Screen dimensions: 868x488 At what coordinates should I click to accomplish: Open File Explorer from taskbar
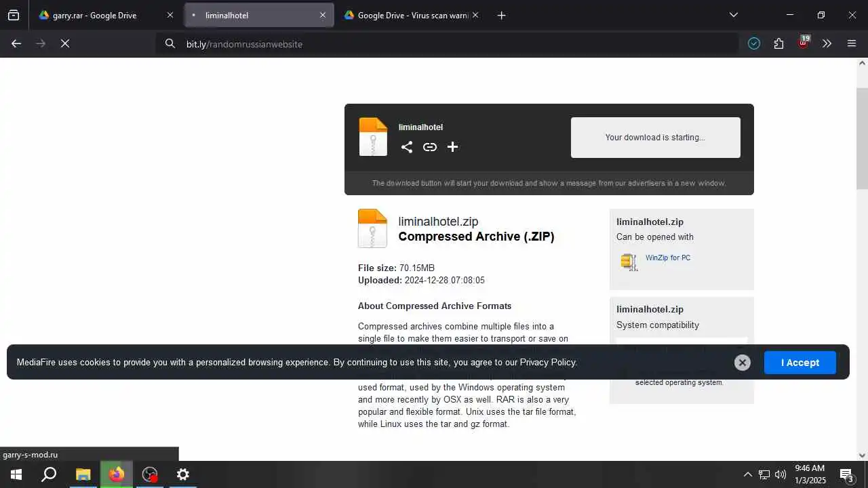coord(83,474)
